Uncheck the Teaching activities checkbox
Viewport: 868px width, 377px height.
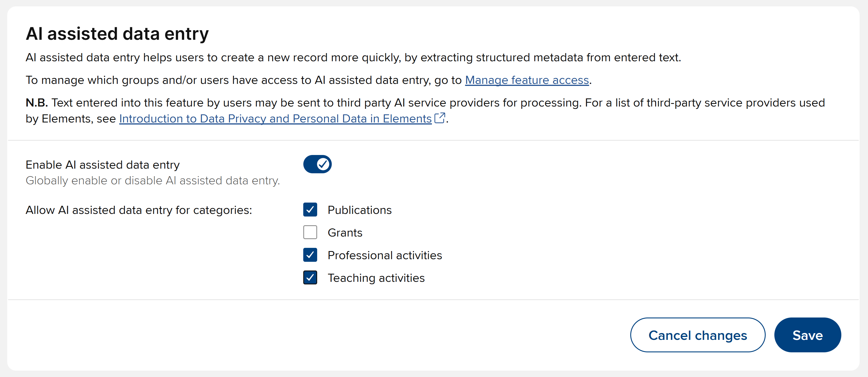(x=310, y=277)
